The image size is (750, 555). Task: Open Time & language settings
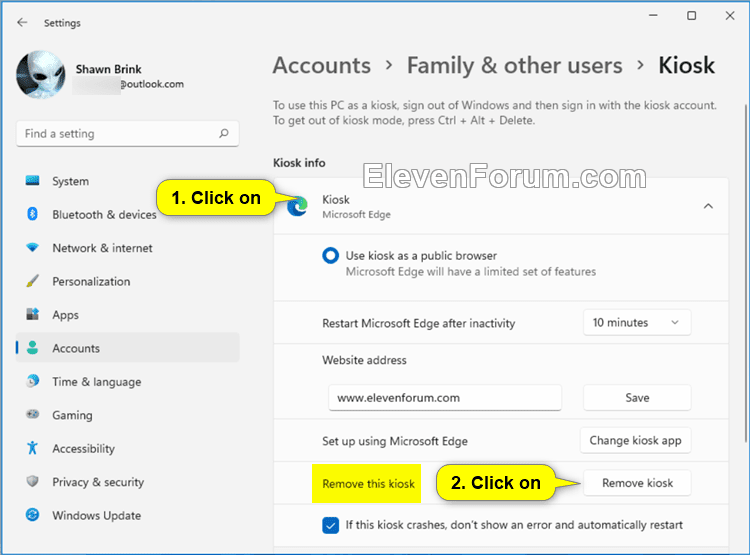click(x=127, y=381)
